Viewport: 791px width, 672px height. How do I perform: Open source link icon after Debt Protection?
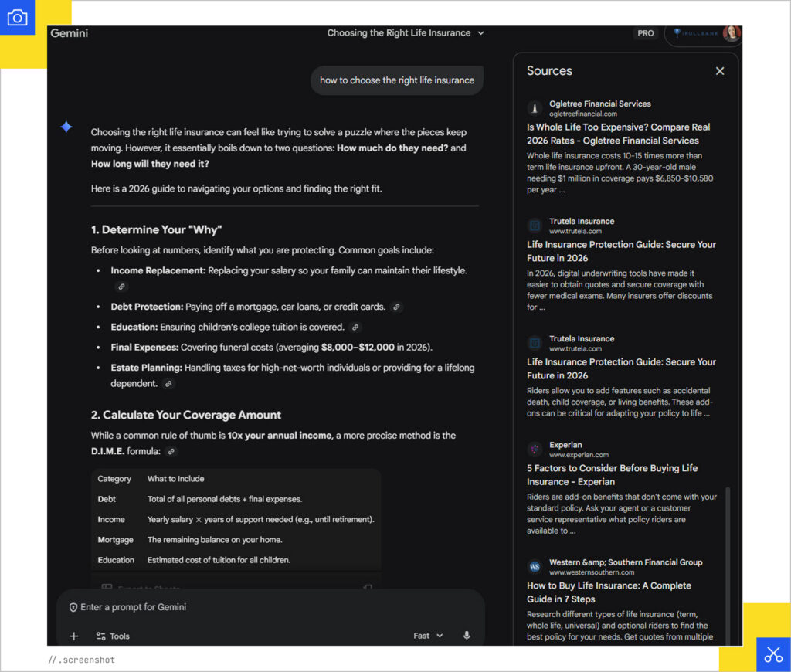click(x=396, y=307)
